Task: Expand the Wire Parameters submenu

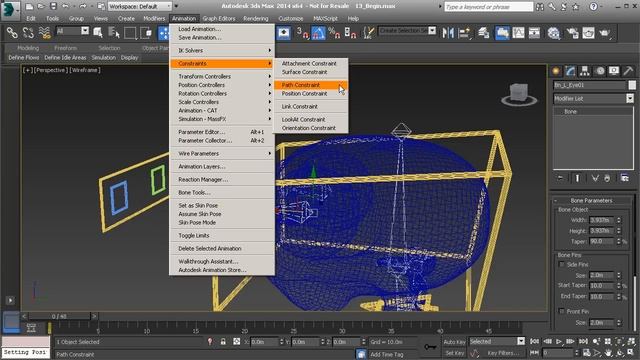Action: pyautogui.click(x=222, y=153)
